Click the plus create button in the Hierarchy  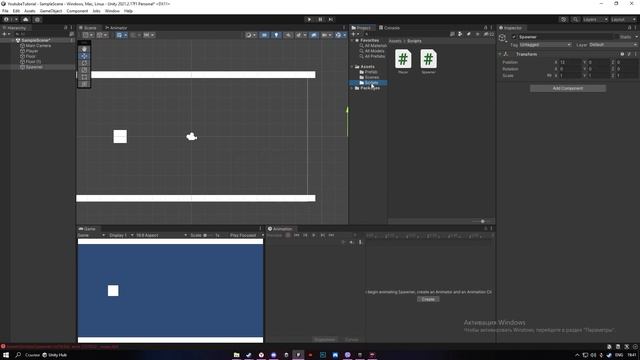coord(5,34)
